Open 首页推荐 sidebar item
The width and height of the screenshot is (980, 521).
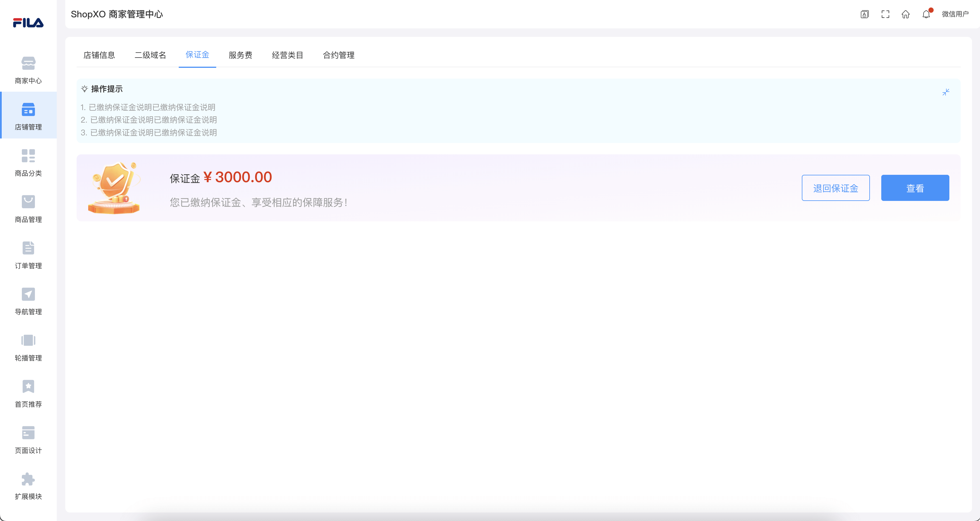(x=28, y=394)
